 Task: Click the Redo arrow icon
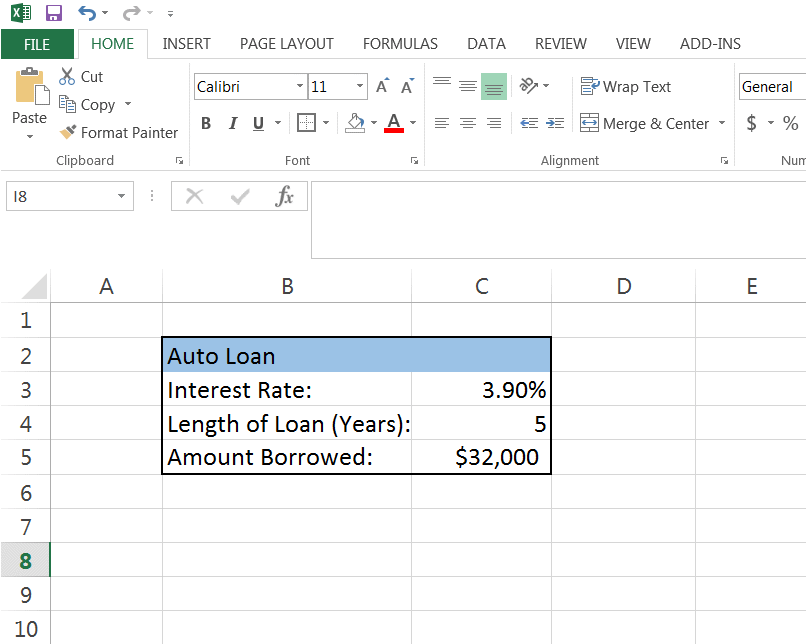pos(131,13)
